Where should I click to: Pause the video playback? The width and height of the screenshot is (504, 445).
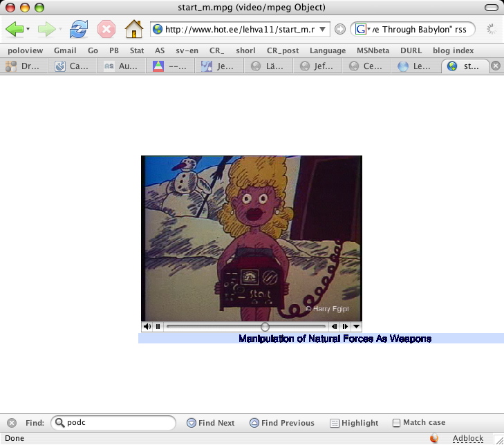click(x=158, y=326)
